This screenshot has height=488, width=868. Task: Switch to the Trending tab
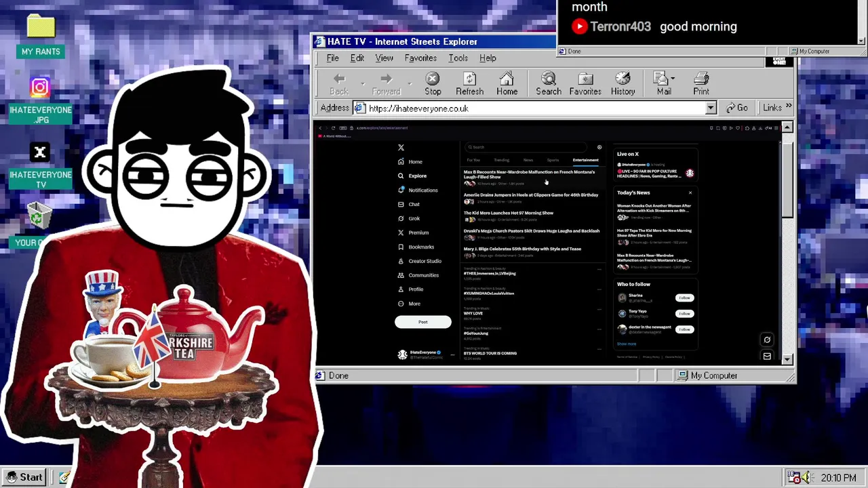(501, 160)
